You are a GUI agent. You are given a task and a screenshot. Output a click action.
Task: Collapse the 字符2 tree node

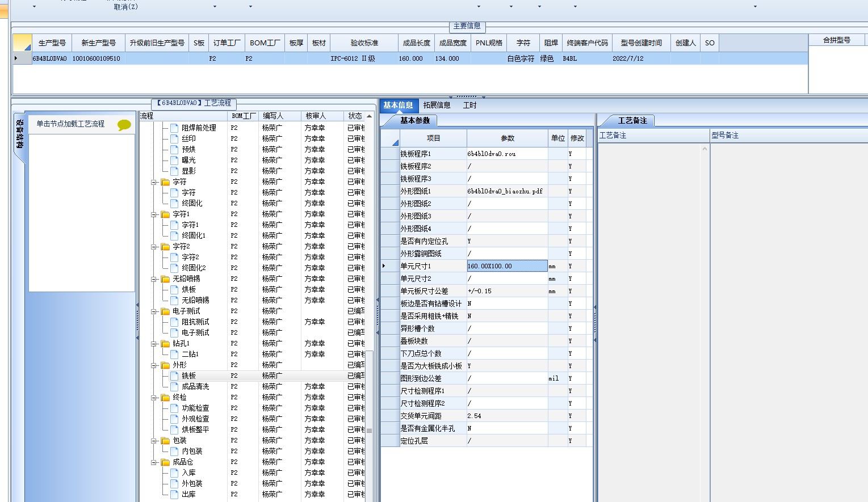154,247
